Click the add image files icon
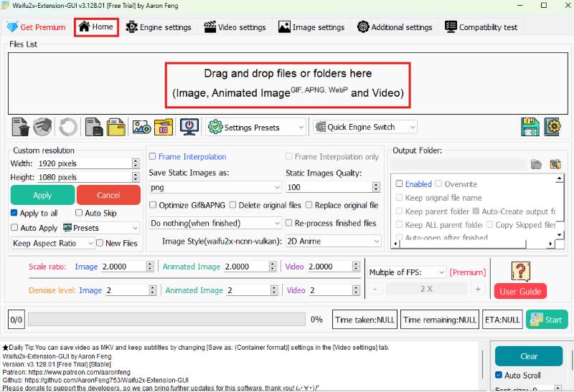 pos(141,128)
